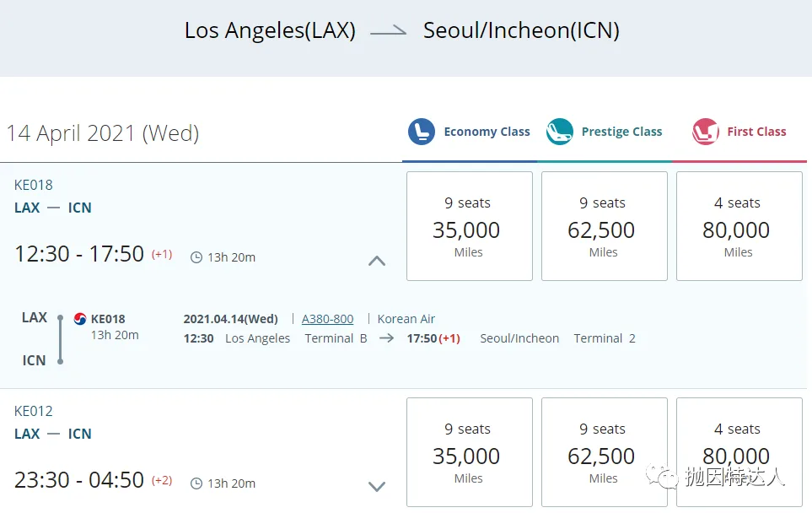The image size is (812, 513).
Task: Click the LAX — ICN route under KE018
Action: click(53, 208)
